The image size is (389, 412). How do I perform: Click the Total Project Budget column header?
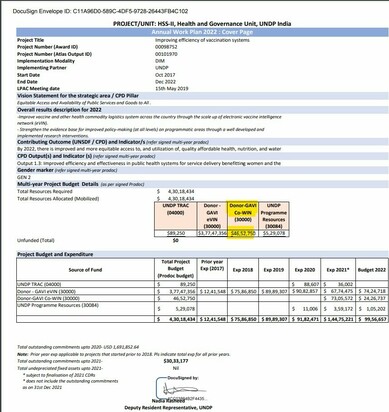(176, 269)
